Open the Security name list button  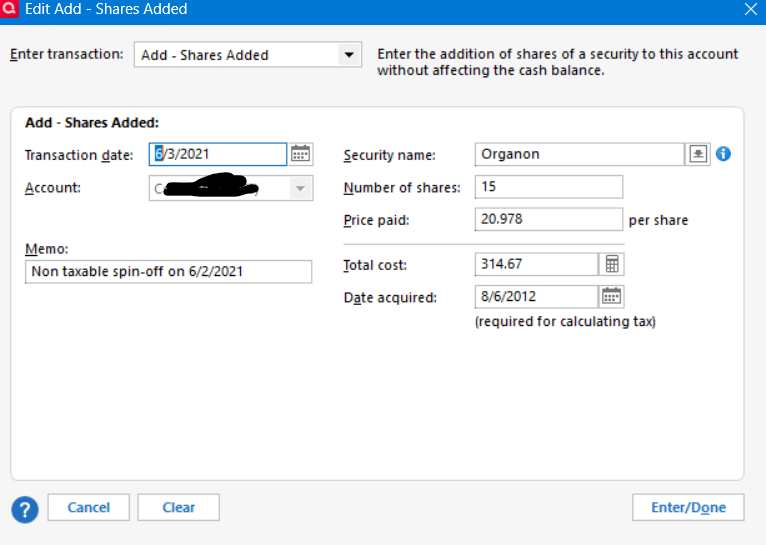[x=698, y=154]
